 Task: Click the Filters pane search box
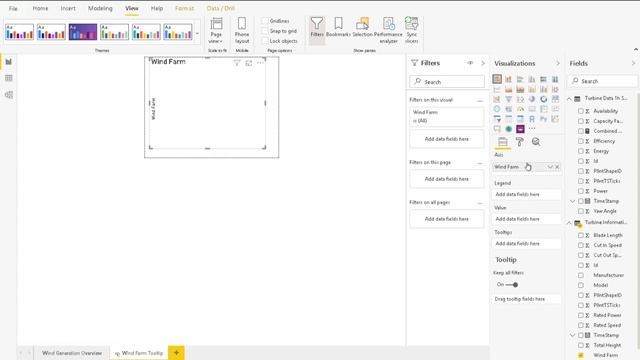(x=447, y=82)
